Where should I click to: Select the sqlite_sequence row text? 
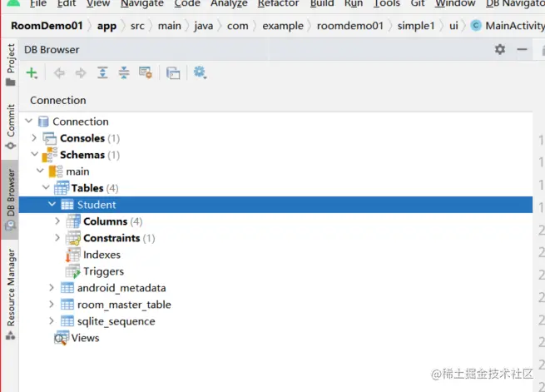tap(116, 321)
